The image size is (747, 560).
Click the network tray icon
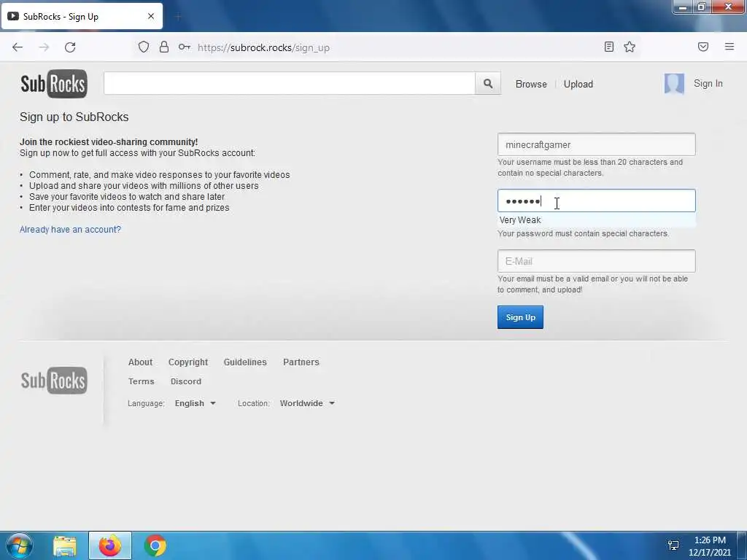pos(673,545)
